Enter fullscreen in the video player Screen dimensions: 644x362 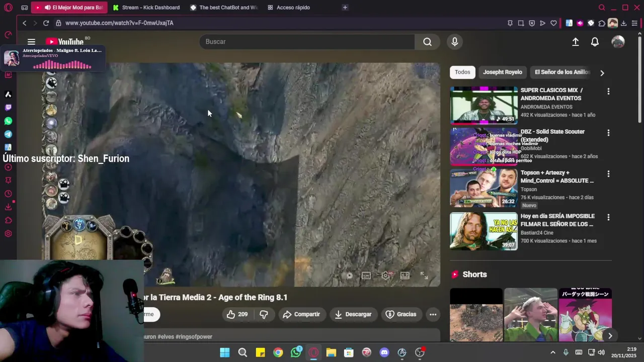pyautogui.click(x=424, y=276)
